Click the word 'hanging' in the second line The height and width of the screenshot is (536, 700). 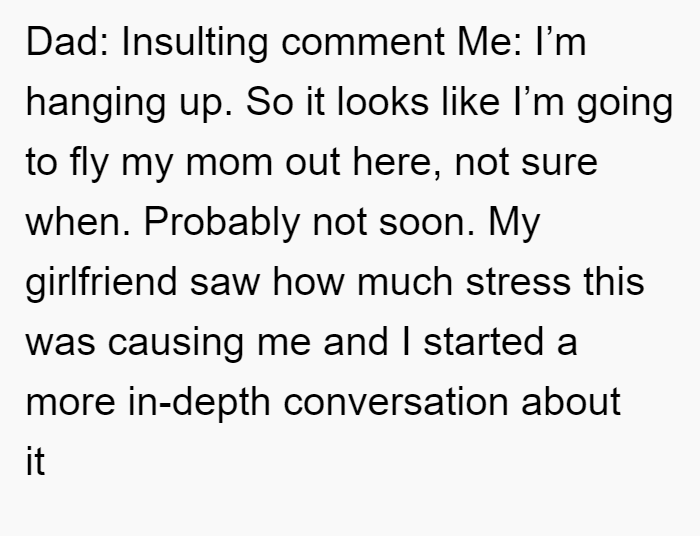coord(96,104)
